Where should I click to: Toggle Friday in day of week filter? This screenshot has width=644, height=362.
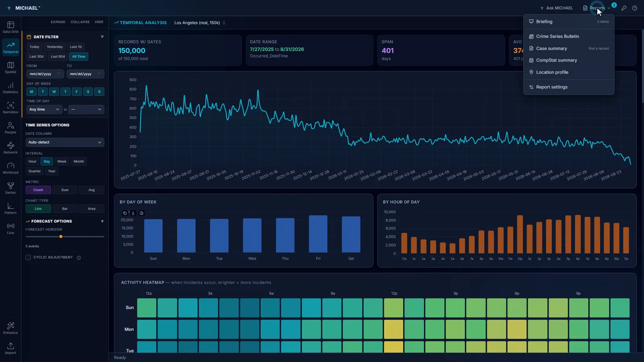(x=76, y=92)
